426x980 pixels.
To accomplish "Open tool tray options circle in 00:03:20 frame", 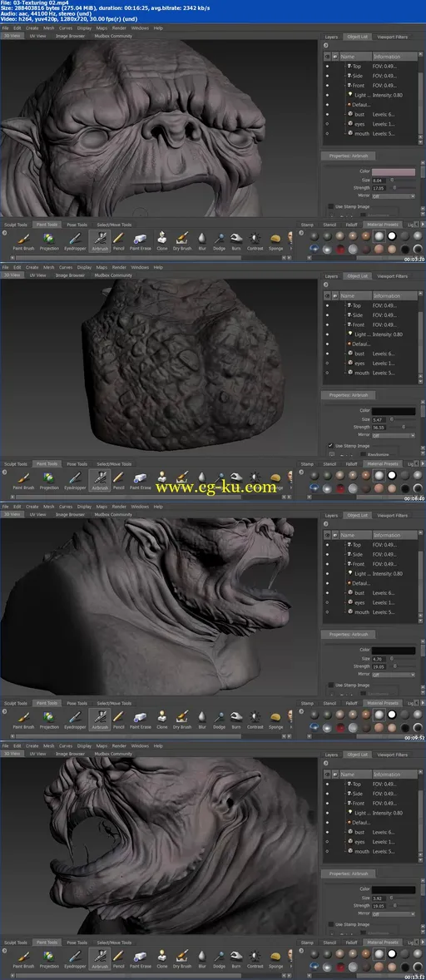I will 5,232.
